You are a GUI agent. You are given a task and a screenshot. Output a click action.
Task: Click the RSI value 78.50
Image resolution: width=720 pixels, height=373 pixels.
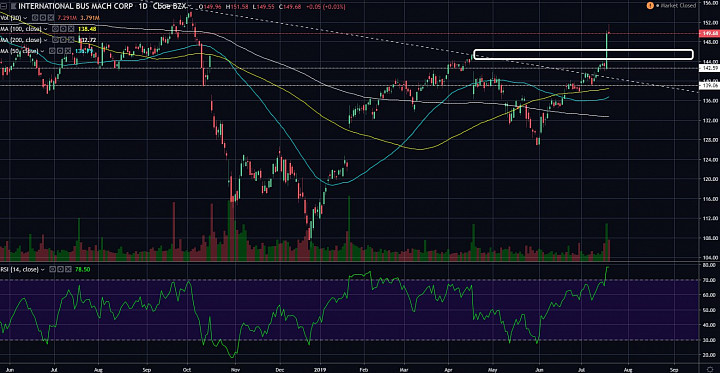coord(83,269)
